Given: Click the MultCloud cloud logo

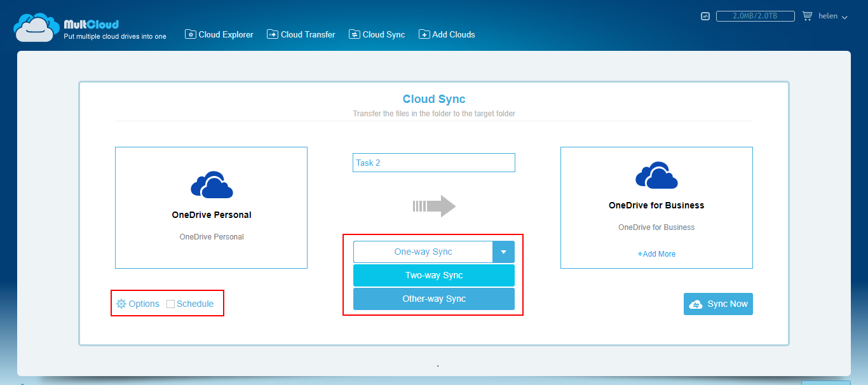Looking at the screenshot, I should click(37, 27).
